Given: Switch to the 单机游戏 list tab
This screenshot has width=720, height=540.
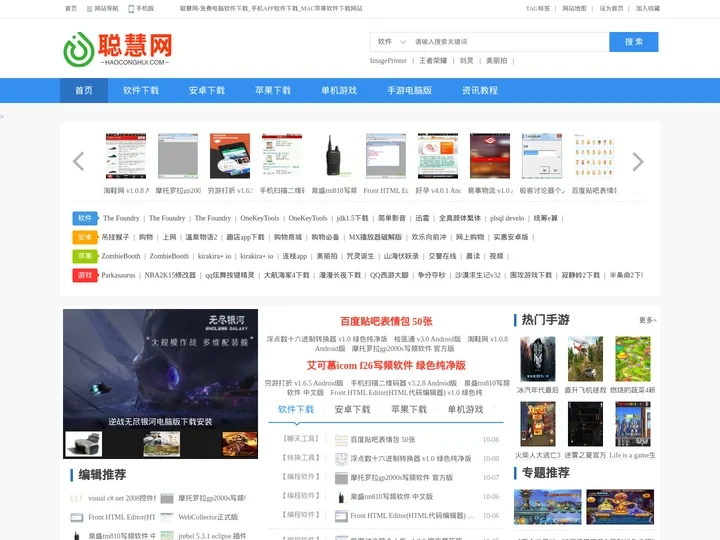Looking at the screenshot, I should [465, 409].
